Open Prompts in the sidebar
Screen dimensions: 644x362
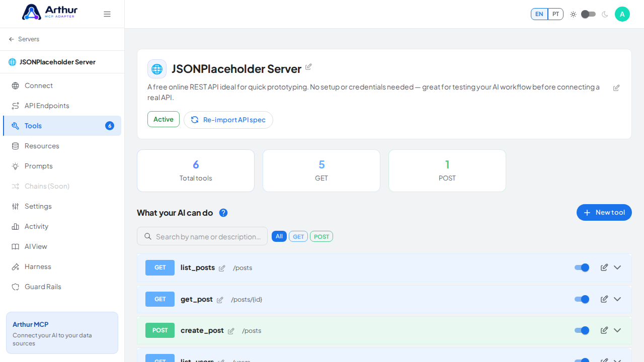(x=62, y=166)
